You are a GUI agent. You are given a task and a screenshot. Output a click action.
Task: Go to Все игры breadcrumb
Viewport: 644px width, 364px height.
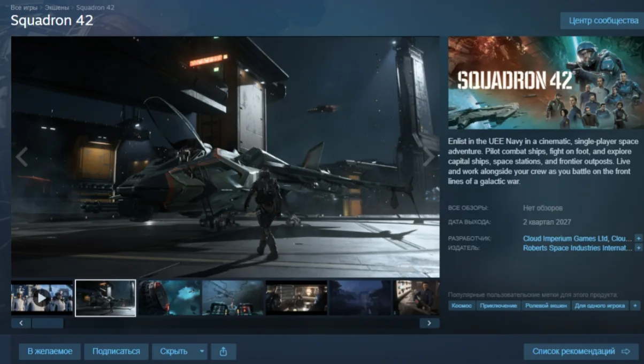24,7
